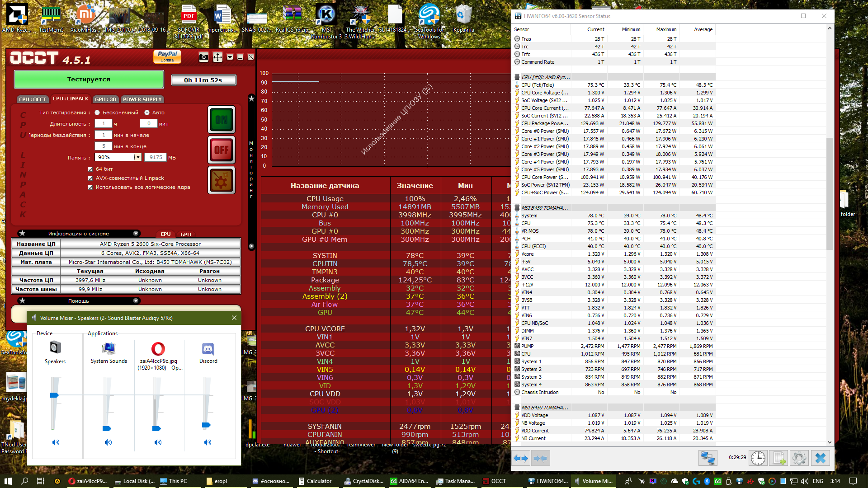Click the PayPal Donate button
Image resolution: width=868 pixels, height=488 pixels.
[x=167, y=56]
